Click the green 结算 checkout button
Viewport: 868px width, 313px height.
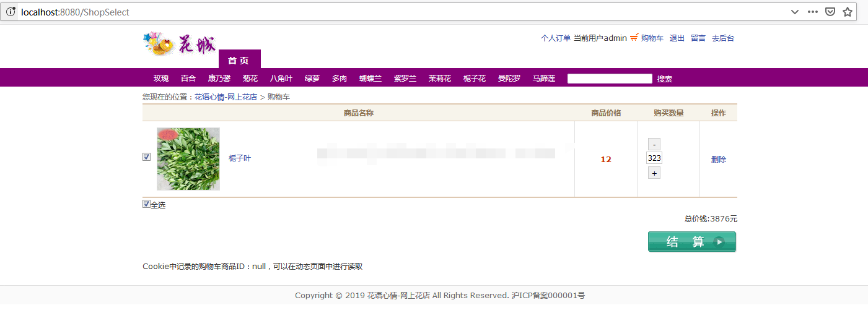(692, 242)
